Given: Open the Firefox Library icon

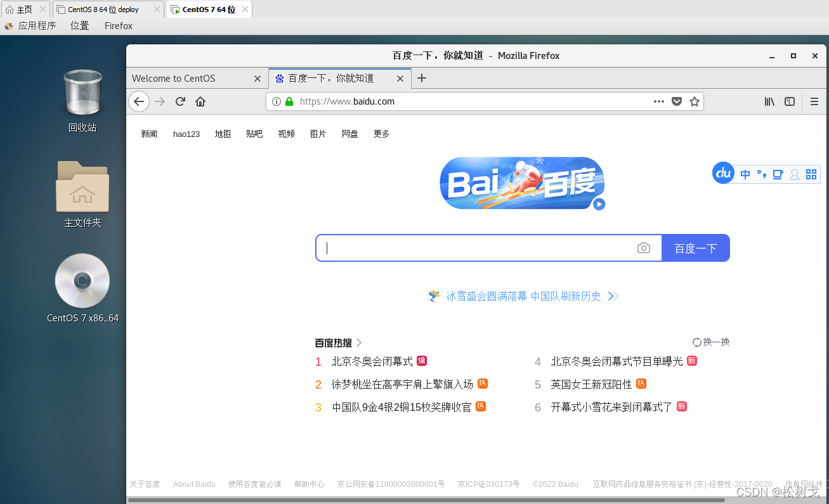Looking at the screenshot, I should coord(769,101).
